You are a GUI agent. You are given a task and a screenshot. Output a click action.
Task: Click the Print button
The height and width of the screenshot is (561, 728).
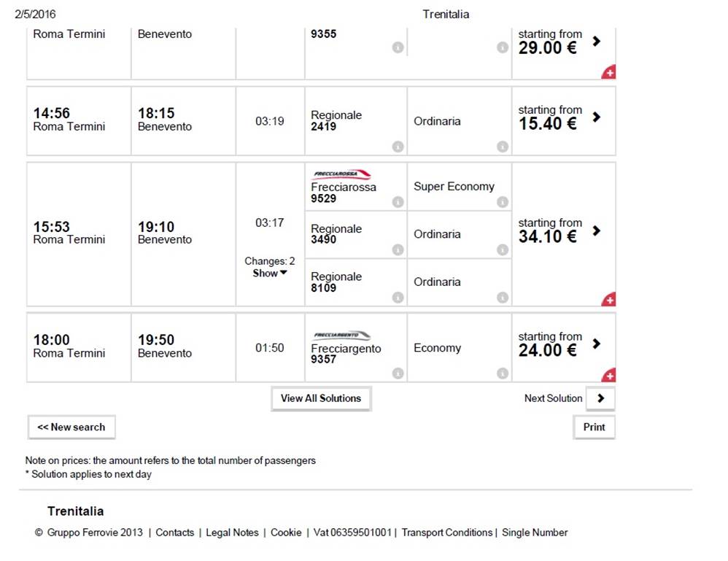[594, 427]
